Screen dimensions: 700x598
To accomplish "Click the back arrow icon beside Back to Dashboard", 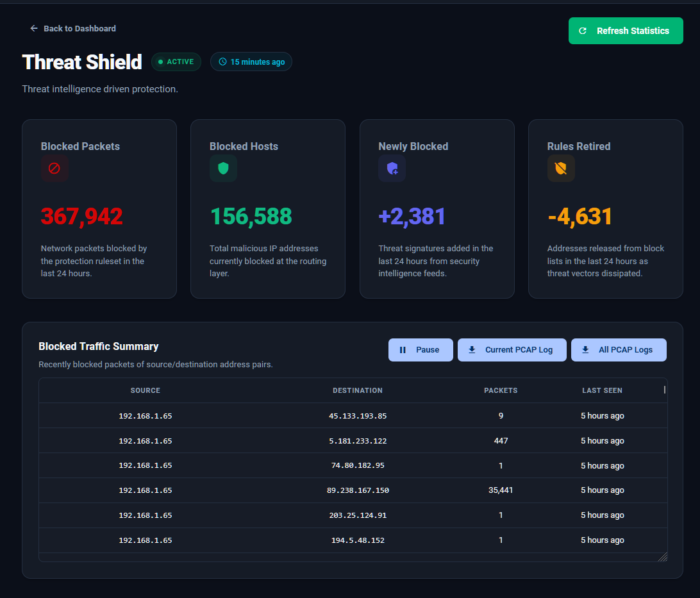I will (x=34, y=29).
